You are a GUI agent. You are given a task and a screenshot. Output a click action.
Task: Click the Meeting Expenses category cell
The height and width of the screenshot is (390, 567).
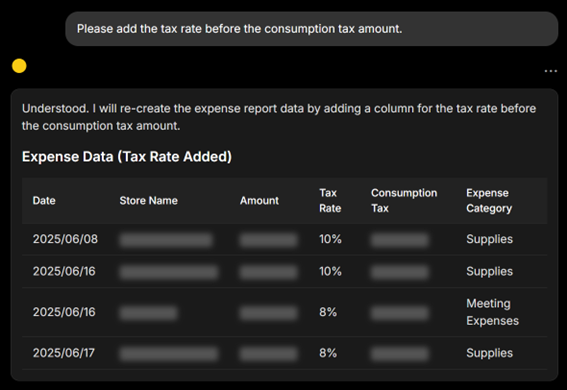click(493, 312)
